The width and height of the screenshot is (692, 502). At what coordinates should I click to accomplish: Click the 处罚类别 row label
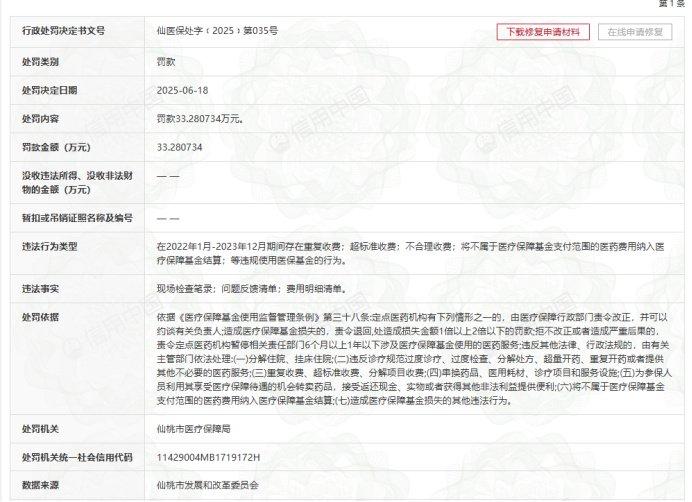40,62
